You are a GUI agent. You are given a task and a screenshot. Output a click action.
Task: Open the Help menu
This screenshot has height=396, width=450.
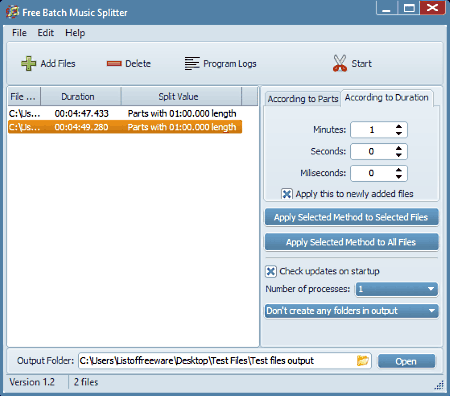(x=75, y=33)
